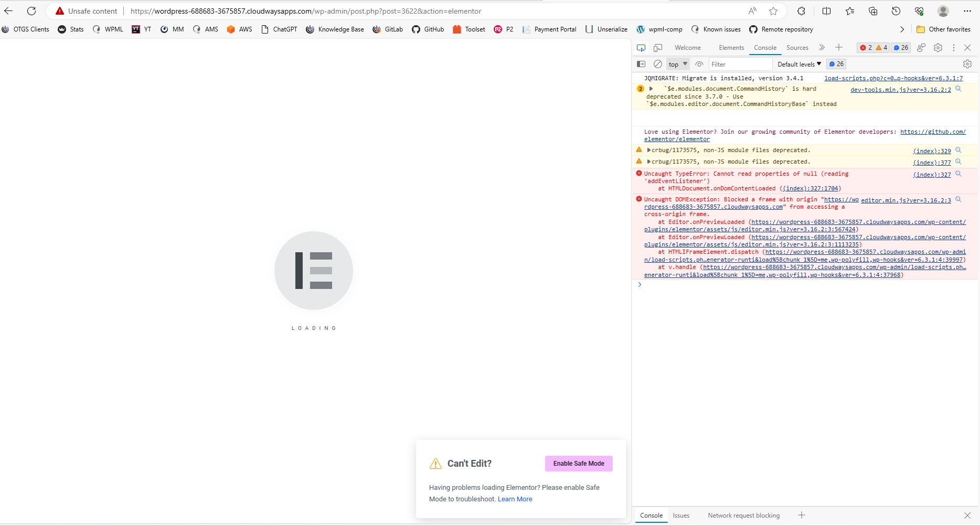The height and width of the screenshot is (526, 980).
Task: Open console settings gear icon
Action: [967, 64]
